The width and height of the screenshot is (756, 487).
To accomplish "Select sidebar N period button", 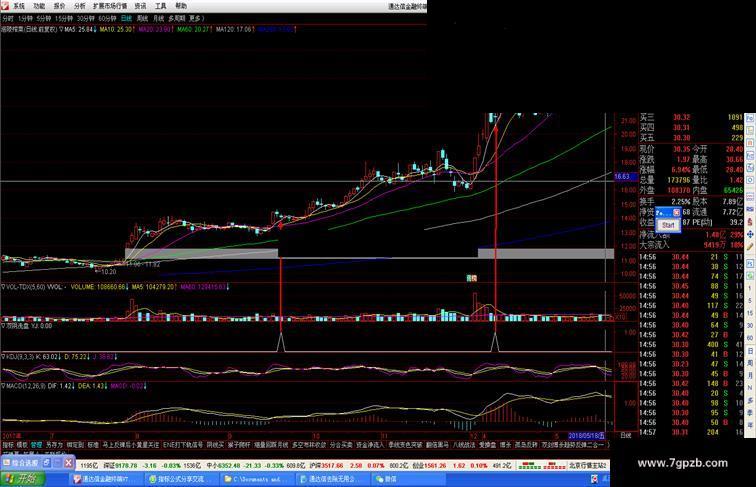I will point(750,387).
